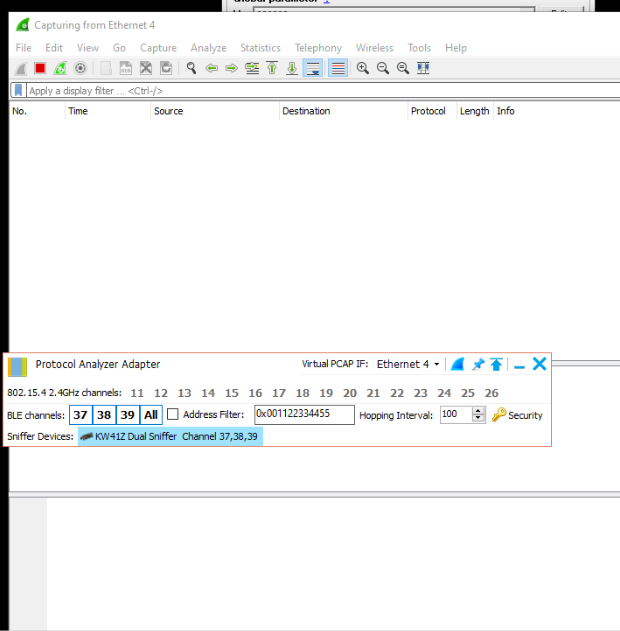Screen dimensions: 620x631
Task: Open the Go menu
Action: point(119,48)
